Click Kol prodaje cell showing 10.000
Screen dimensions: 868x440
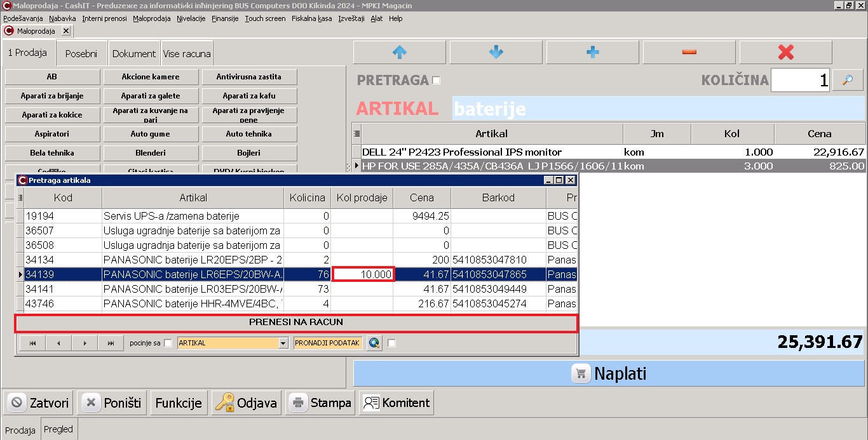coord(363,274)
